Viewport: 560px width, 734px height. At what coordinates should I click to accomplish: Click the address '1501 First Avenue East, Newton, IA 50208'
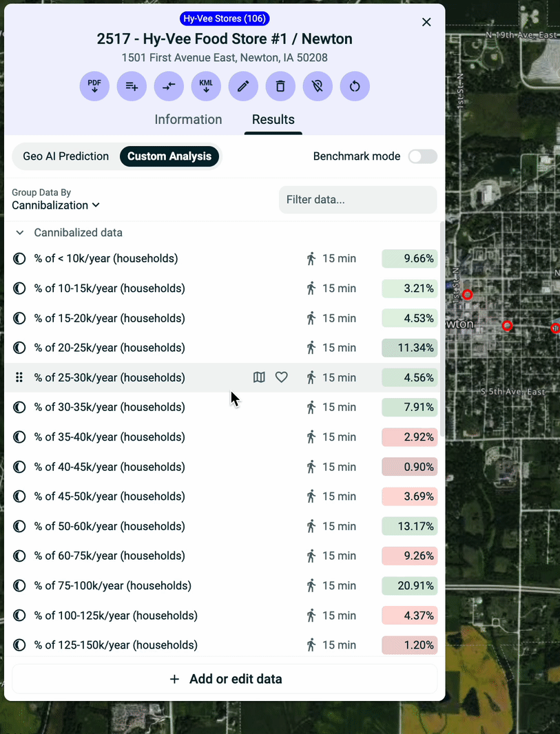225,58
